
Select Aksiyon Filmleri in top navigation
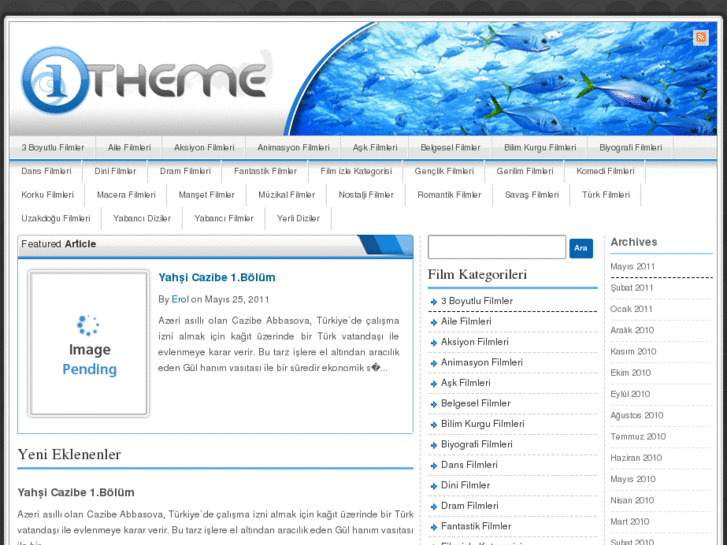pos(204,147)
